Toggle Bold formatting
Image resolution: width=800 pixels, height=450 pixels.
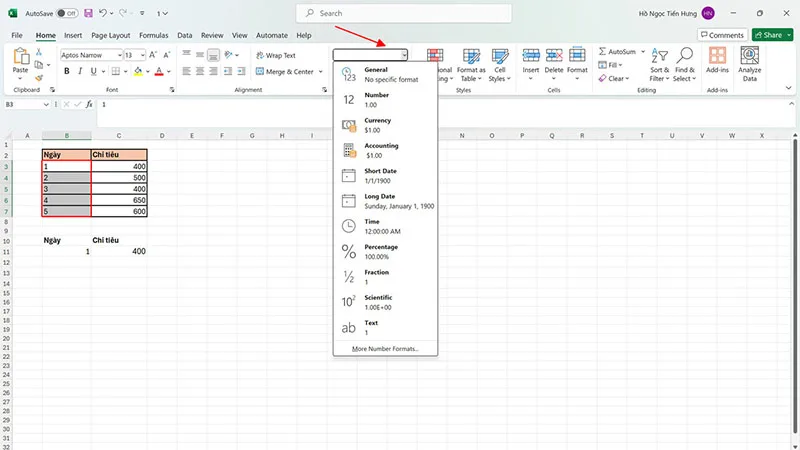point(66,71)
